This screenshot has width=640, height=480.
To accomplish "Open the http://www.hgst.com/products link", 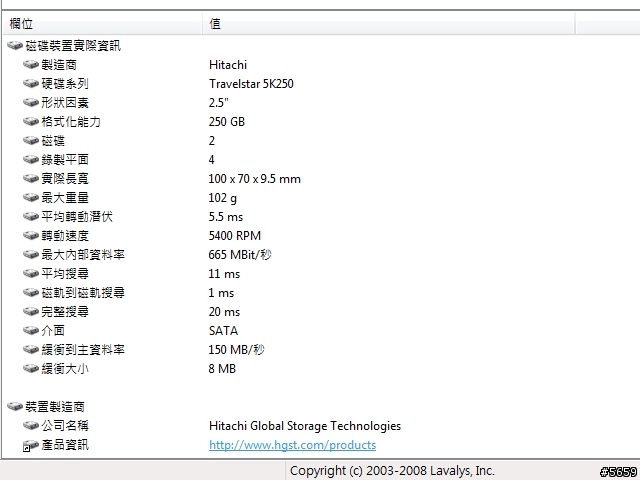I will 292,445.
